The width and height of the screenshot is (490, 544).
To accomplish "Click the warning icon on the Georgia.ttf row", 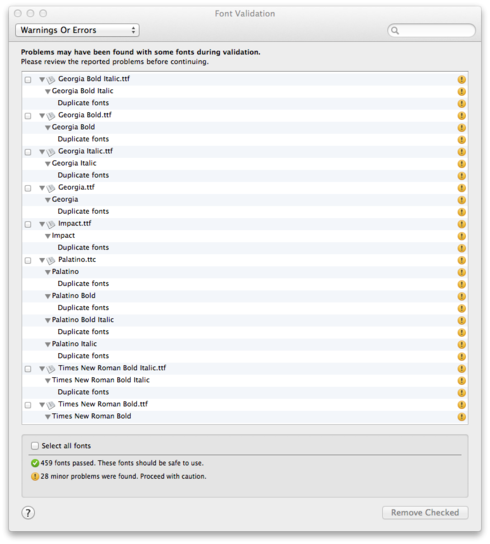I will coord(461,188).
